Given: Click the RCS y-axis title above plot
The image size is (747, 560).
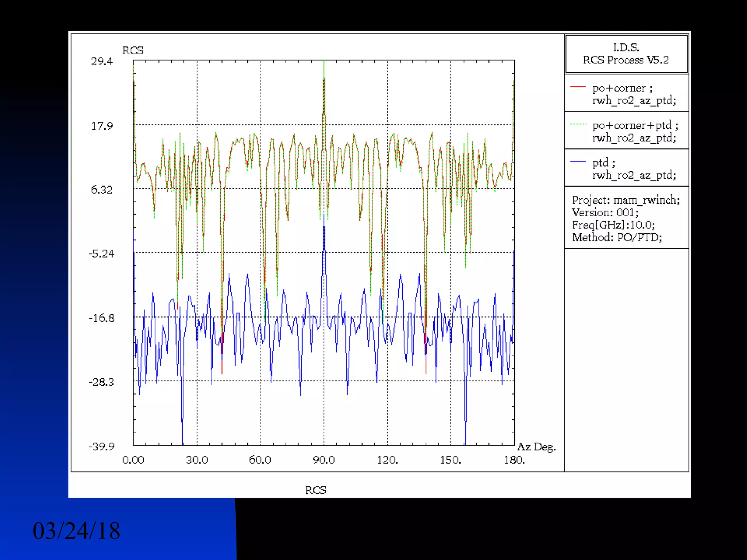Looking at the screenshot, I should 133,50.
